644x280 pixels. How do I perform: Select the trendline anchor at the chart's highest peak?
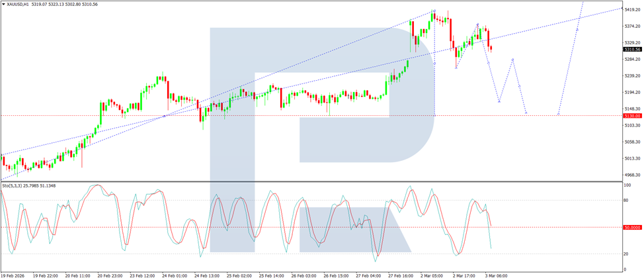pos(434,11)
